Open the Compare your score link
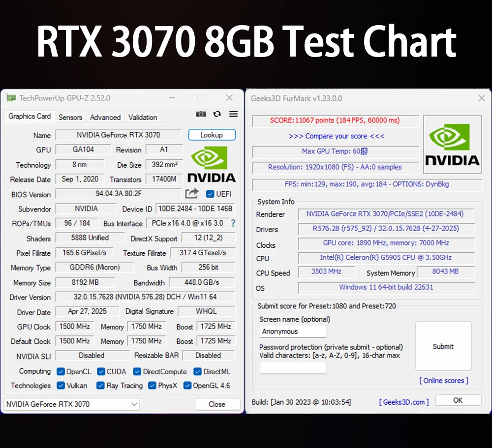This screenshot has width=492, height=448. [x=335, y=136]
